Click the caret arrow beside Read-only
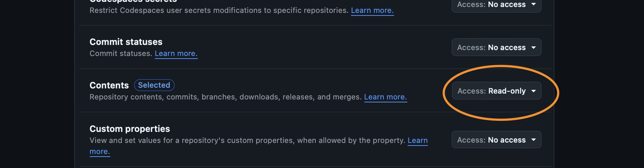Screen dimensions: 644x168 [x=533, y=91]
